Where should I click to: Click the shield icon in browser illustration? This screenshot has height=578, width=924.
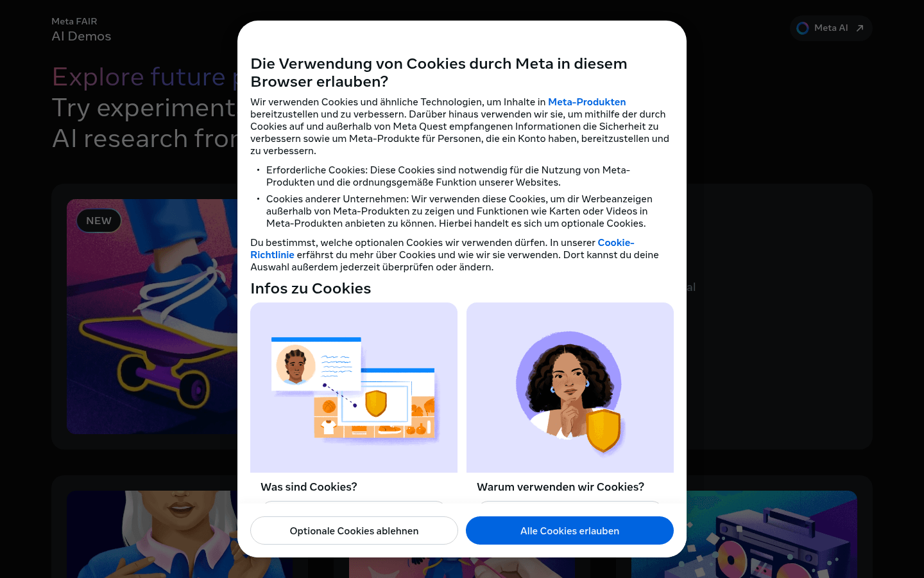[376, 403]
